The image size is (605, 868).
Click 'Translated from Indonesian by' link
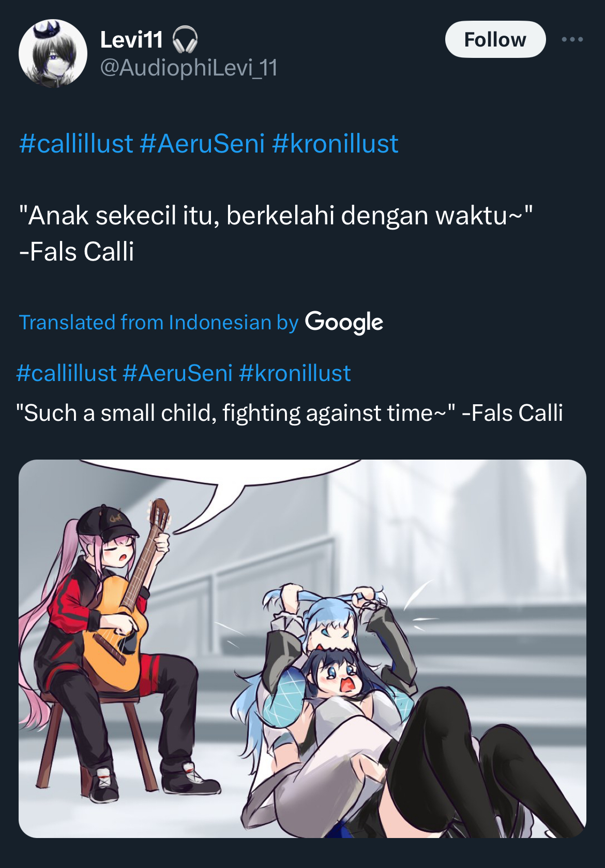pyautogui.click(x=159, y=323)
